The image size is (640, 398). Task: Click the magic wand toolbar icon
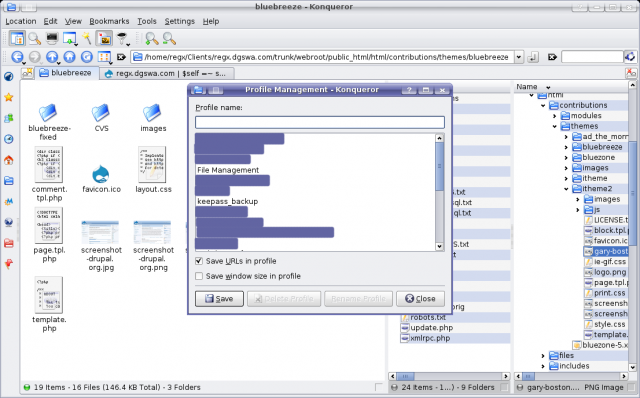pyautogui.click(x=87, y=38)
